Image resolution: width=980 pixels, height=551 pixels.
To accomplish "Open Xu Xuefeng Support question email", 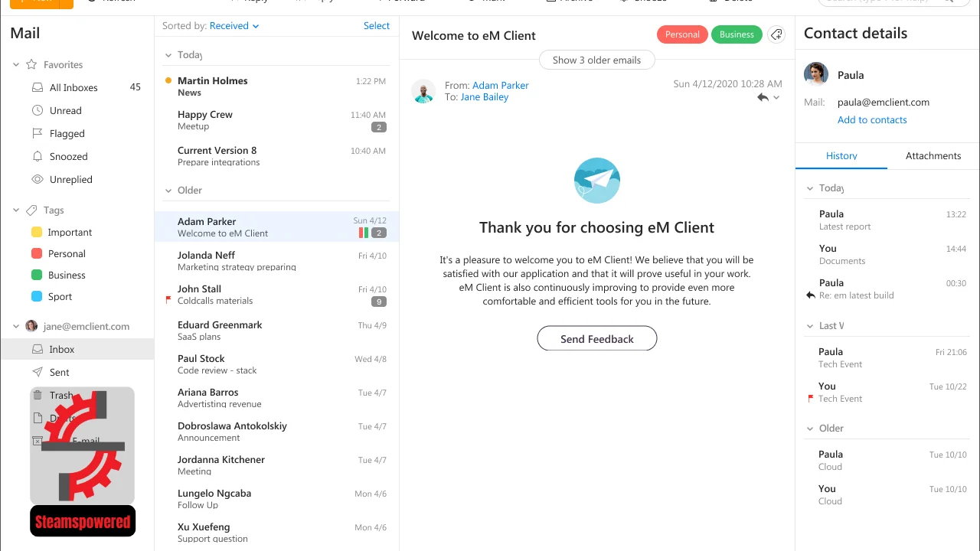I will pos(276,533).
